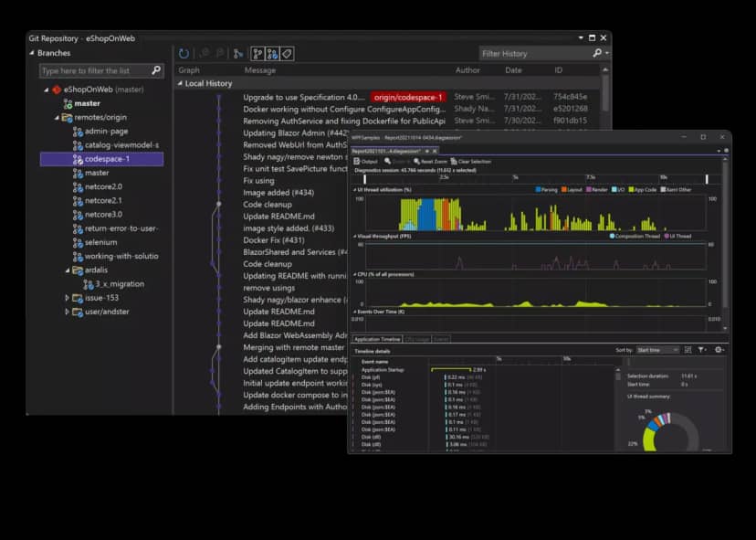Click the create new branch icon
This screenshot has height=540, width=756.
pyautogui.click(x=239, y=53)
